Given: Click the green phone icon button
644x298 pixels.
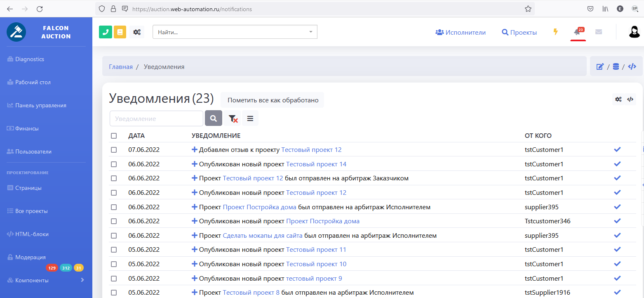Looking at the screenshot, I should (x=106, y=32).
